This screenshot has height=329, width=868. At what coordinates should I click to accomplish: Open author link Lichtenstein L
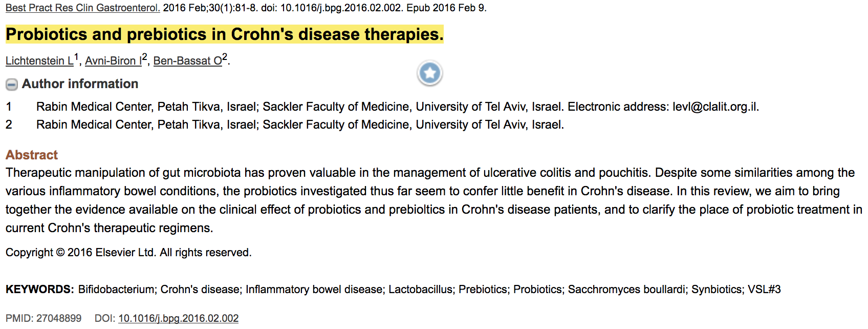tap(39, 61)
